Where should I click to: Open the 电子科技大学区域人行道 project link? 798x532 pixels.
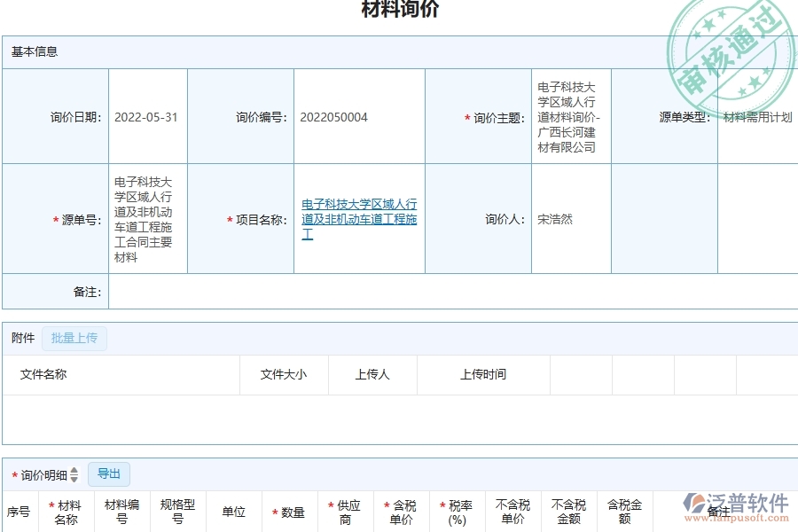(x=358, y=219)
